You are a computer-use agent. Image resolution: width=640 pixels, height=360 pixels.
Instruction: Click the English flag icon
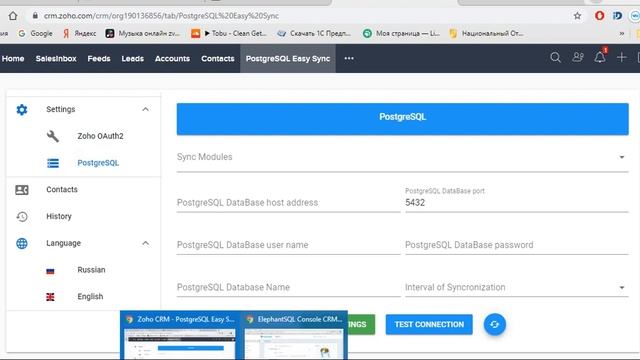tap(50, 297)
